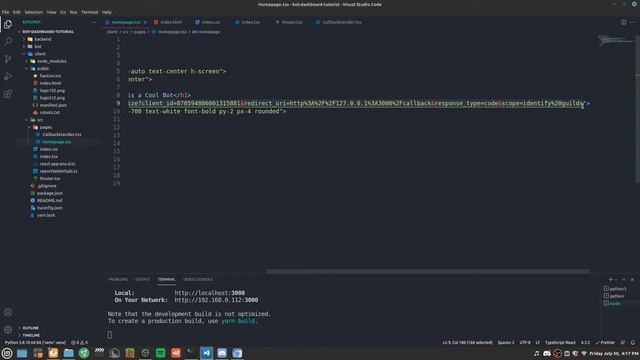Open the Source Control view
The width and height of the screenshot is (640, 360).
[x=8, y=59]
